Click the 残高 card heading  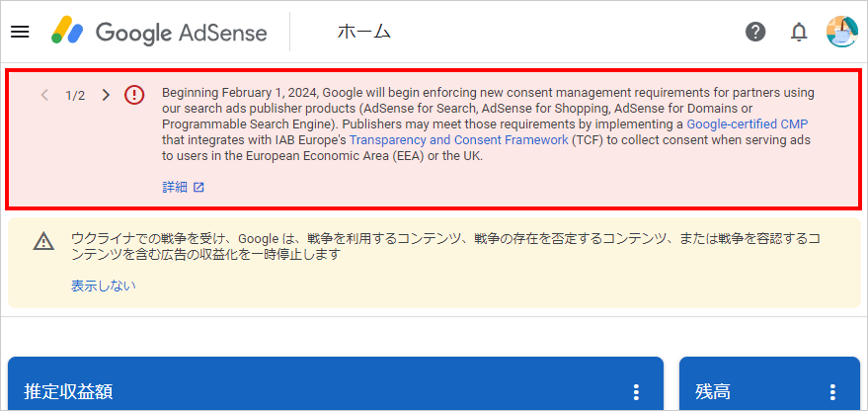click(x=713, y=391)
